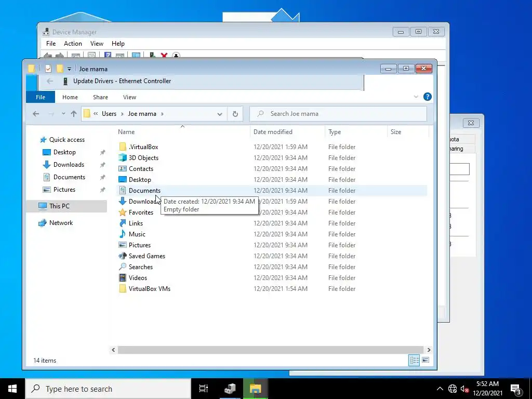Open pinned Pictures in Quick access
The width and height of the screenshot is (532, 399).
(x=64, y=190)
